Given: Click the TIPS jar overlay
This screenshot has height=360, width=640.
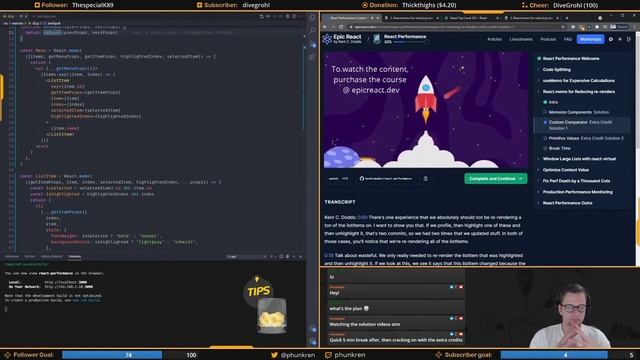Looking at the screenshot, I should [266, 305].
